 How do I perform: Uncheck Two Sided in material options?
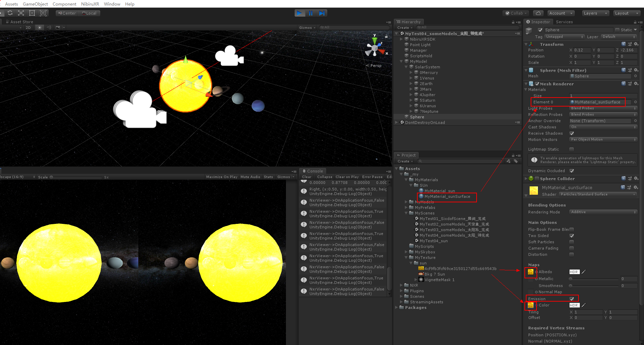click(x=572, y=236)
